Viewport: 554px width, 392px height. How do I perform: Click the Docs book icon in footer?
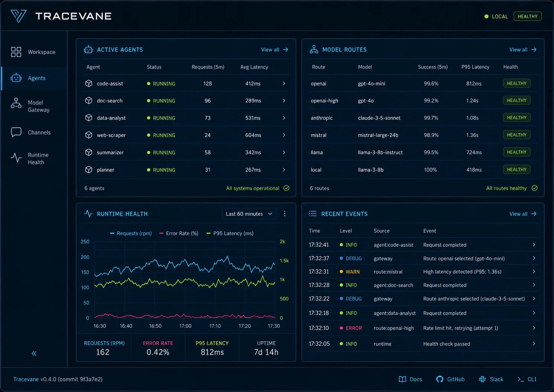402,379
